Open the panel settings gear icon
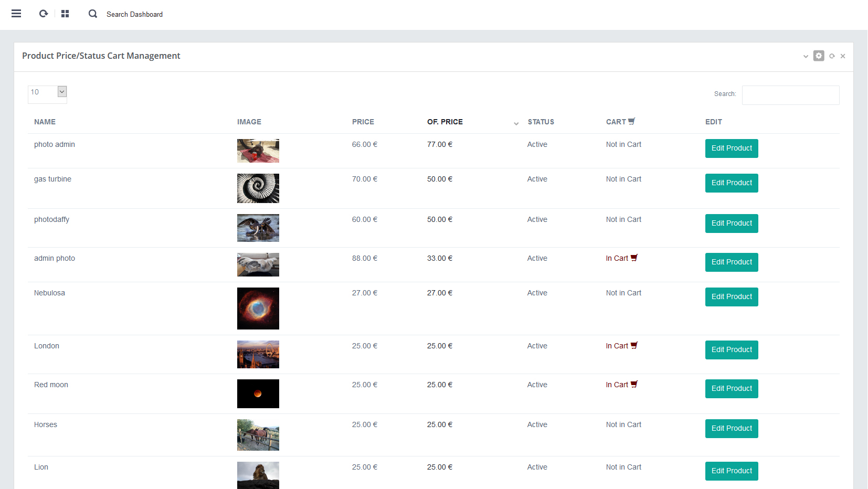Screen dimensions: 868x489 tap(819, 56)
